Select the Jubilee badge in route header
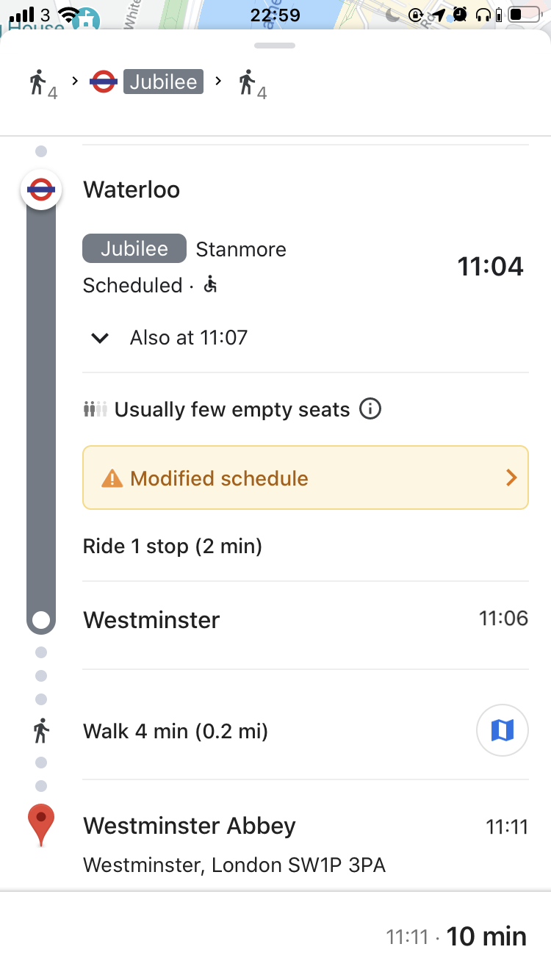The image size is (551, 980). [x=163, y=82]
